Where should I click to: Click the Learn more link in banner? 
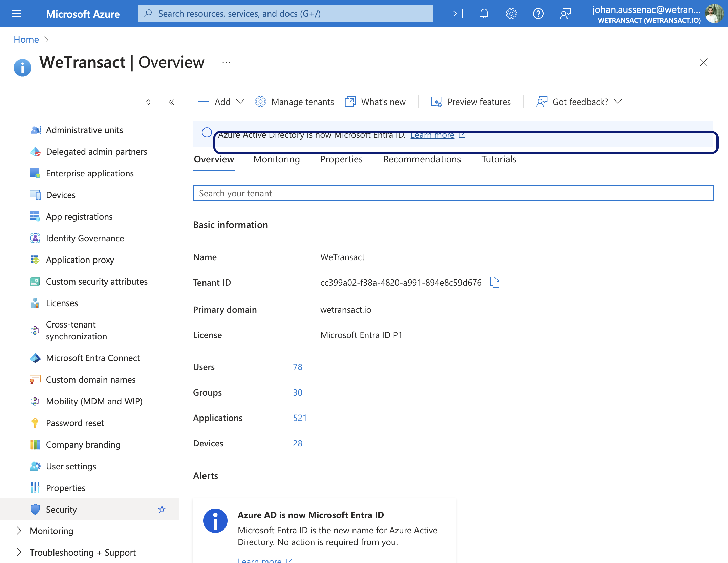(x=432, y=135)
